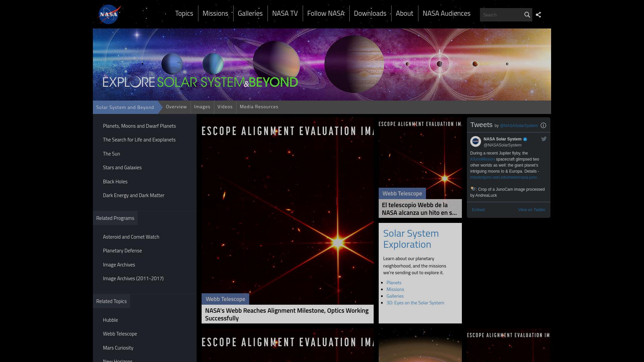The image size is (644, 362).
Task: Open the share icon next to search
Action: point(538,15)
